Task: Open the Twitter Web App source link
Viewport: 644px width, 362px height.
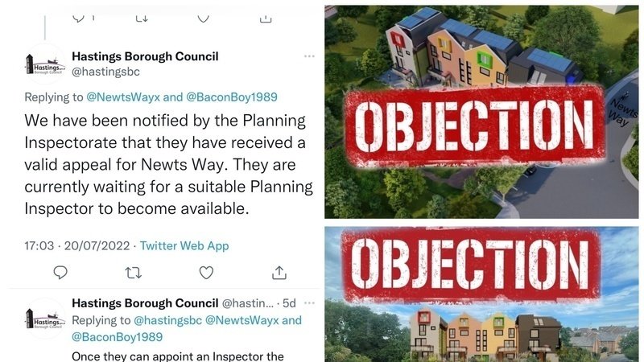Action: [184, 246]
